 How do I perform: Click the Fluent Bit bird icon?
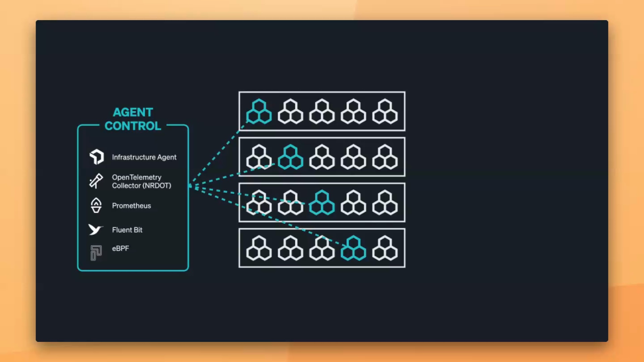point(96,230)
